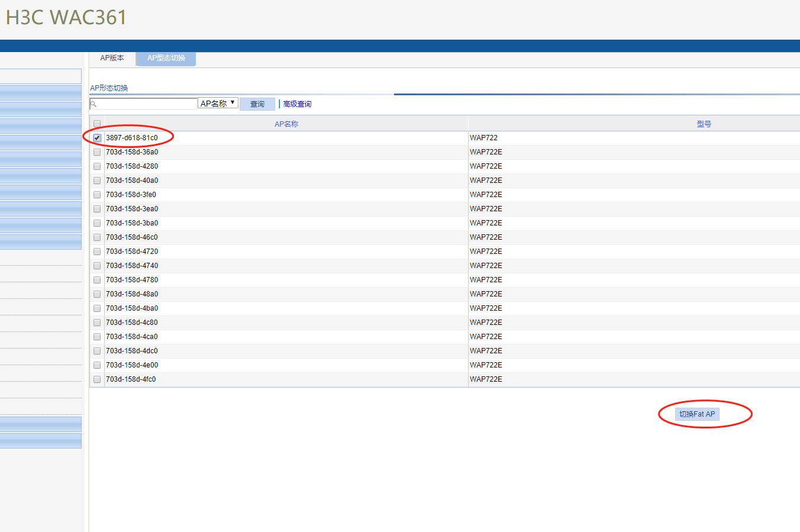Viewport: 800px width, 532px height.
Task: Select the name 703d-158d-4ba0
Action: [132, 308]
